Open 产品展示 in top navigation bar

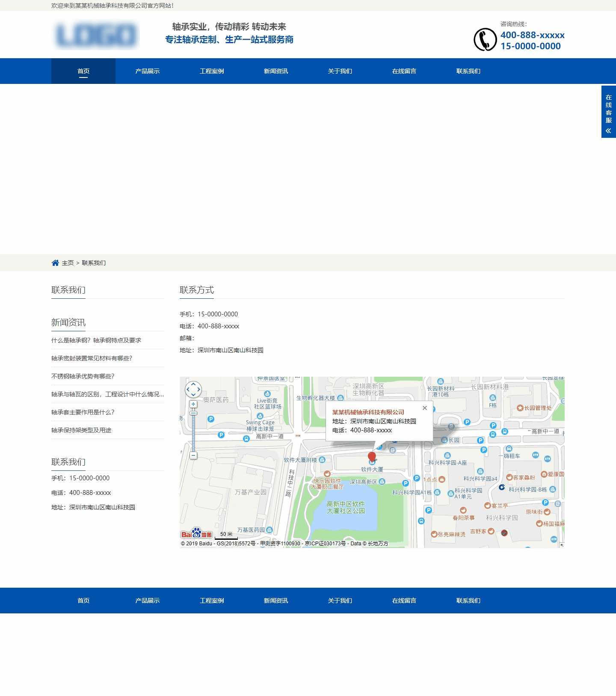coord(148,71)
